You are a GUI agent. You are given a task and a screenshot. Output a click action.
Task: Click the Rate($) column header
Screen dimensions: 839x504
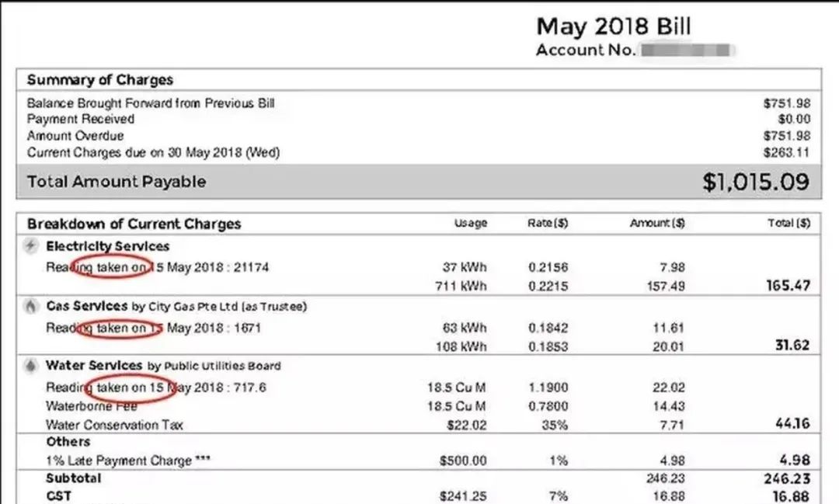(548, 224)
